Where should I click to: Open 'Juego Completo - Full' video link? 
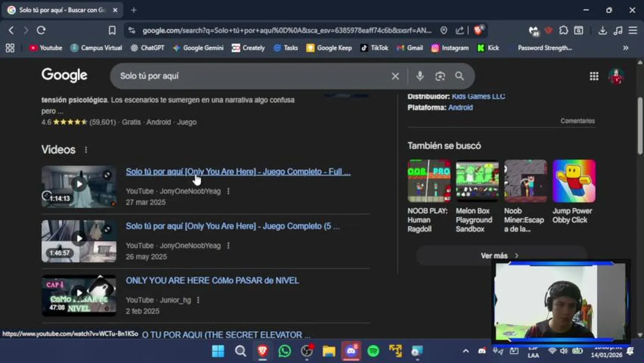238,172
